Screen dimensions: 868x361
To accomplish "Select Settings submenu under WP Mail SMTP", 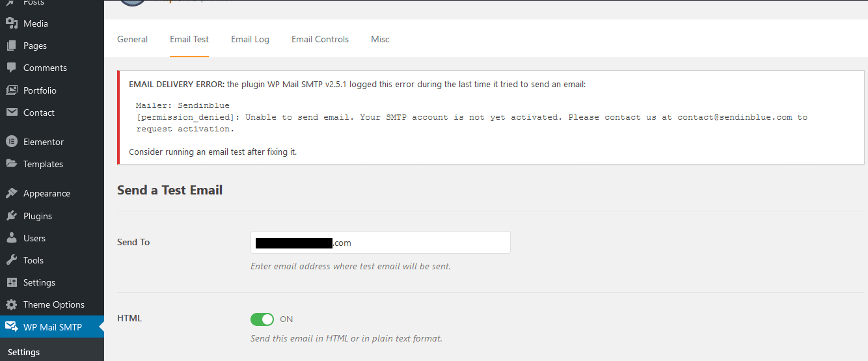I will click(x=23, y=352).
